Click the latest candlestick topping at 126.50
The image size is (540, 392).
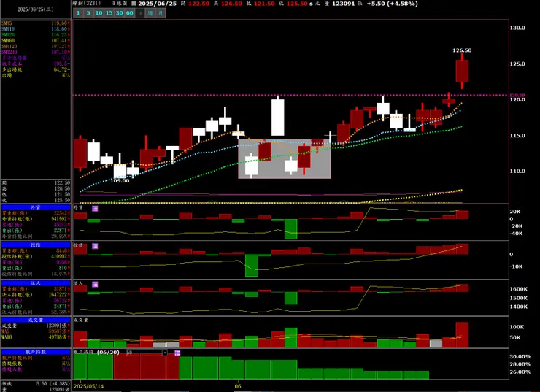[x=462, y=71]
